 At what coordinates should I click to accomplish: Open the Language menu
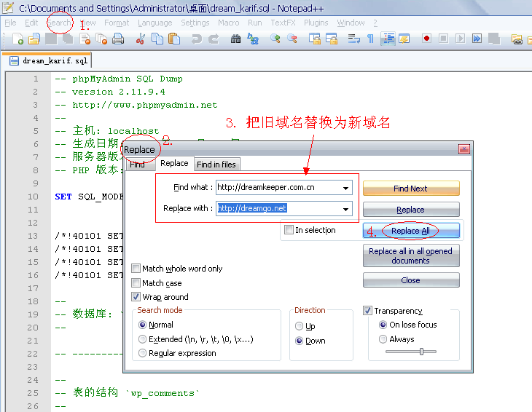154,23
